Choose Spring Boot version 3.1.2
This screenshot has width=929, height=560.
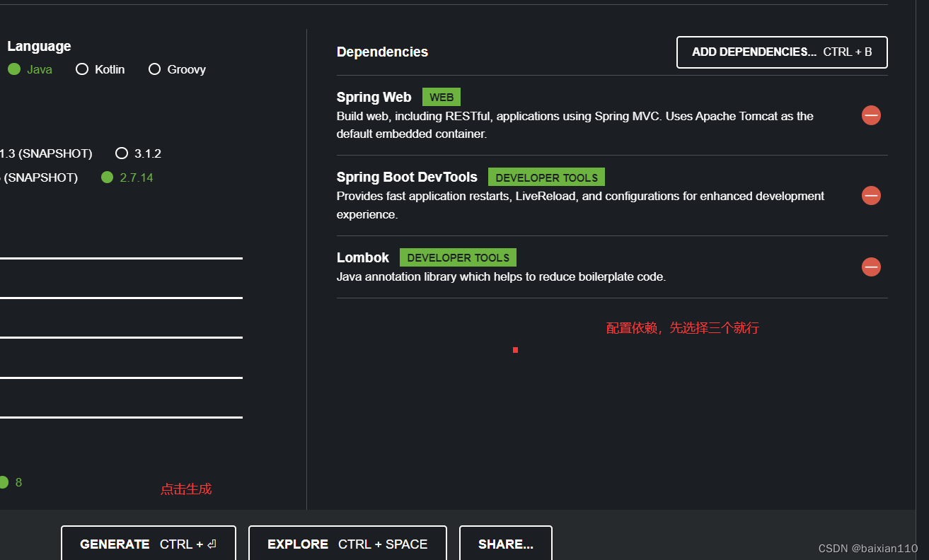[139, 153]
